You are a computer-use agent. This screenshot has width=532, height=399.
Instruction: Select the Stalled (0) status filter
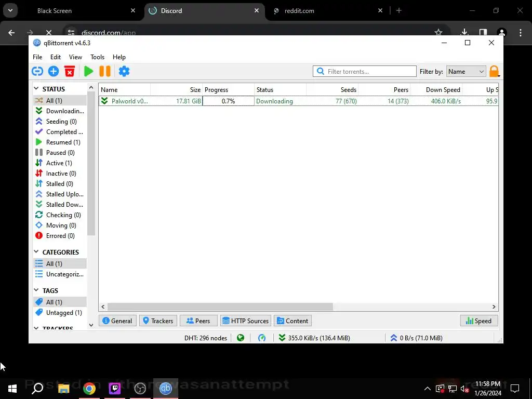point(60,183)
